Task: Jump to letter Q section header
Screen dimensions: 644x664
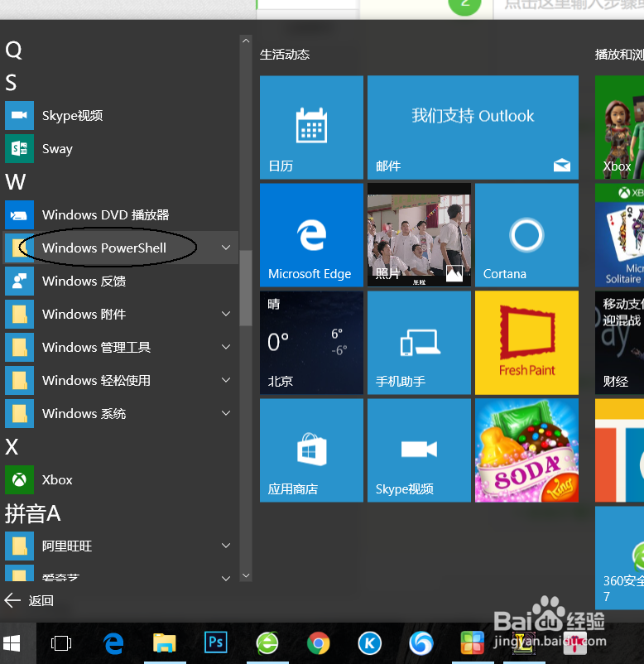Action: click(x=13, y=50)
